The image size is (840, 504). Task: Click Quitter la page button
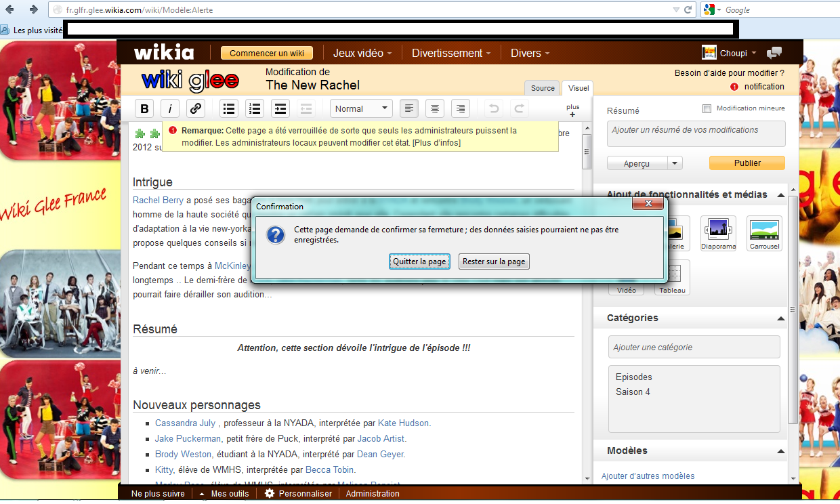[420, 261]
